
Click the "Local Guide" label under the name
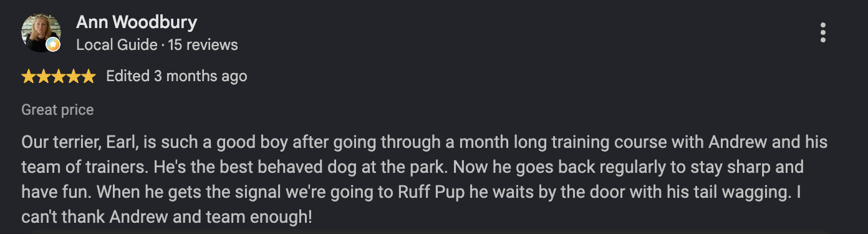[x=117, y=45]
